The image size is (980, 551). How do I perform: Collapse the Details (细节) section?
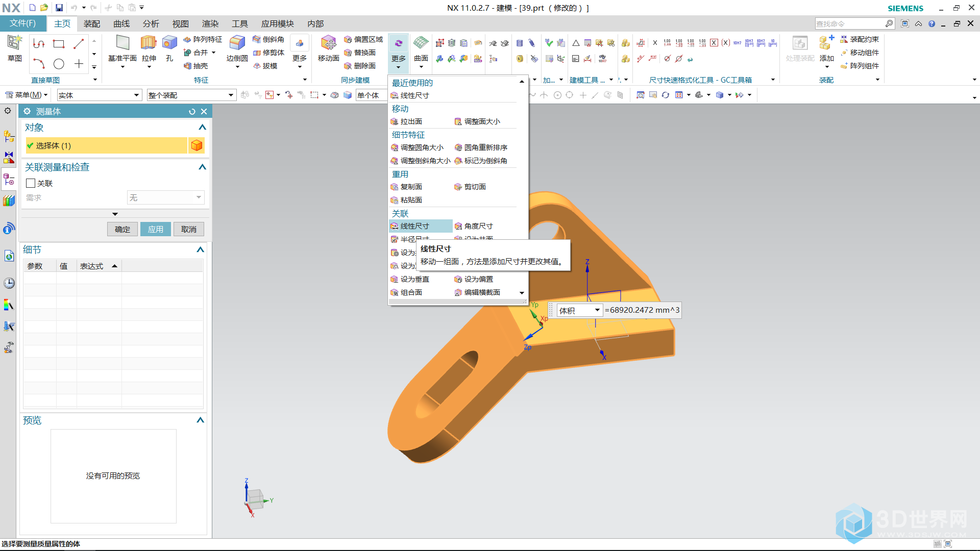click(x=200, y=249)
